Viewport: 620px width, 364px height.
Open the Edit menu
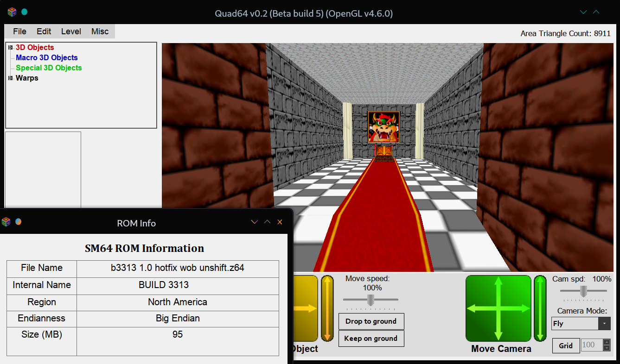[44, 31]
